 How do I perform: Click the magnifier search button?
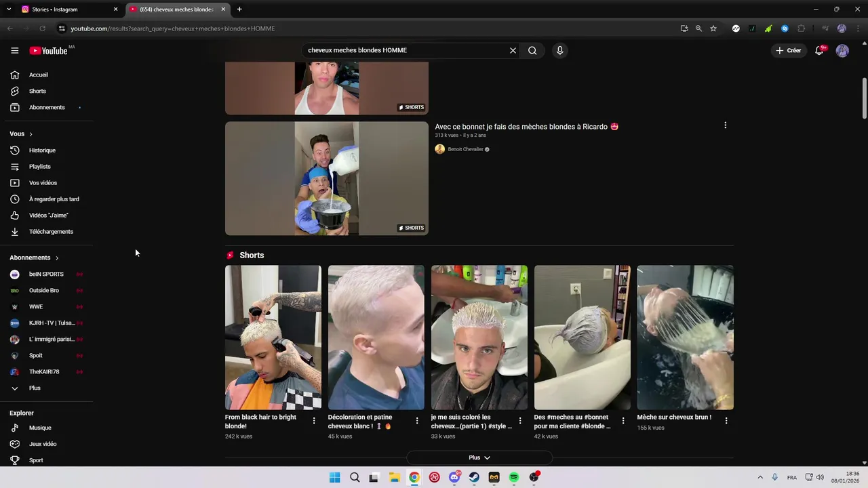tap(532, 50)
